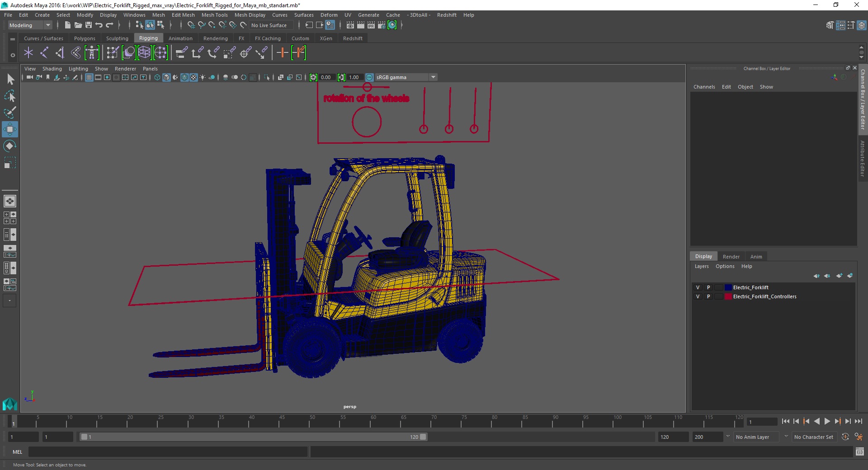The width and height of the screenshot is (868, 470).
Task: Click the Snap to Grids magnet icon
Action: pos(191,25)
